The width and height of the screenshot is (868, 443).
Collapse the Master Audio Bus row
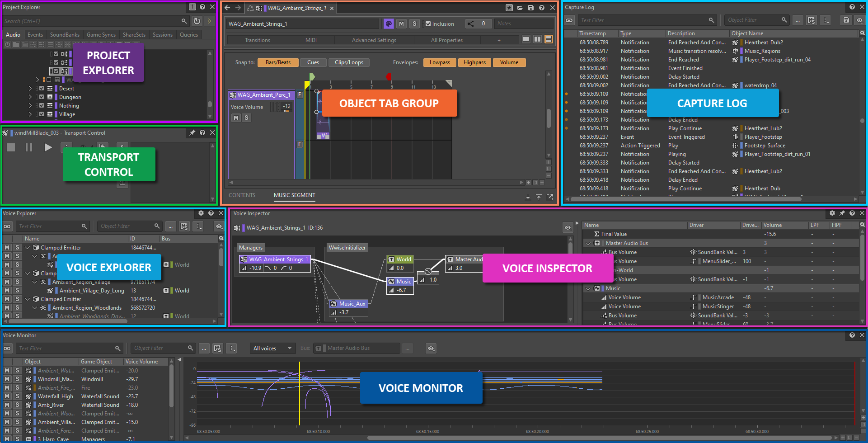click(588, 243)
